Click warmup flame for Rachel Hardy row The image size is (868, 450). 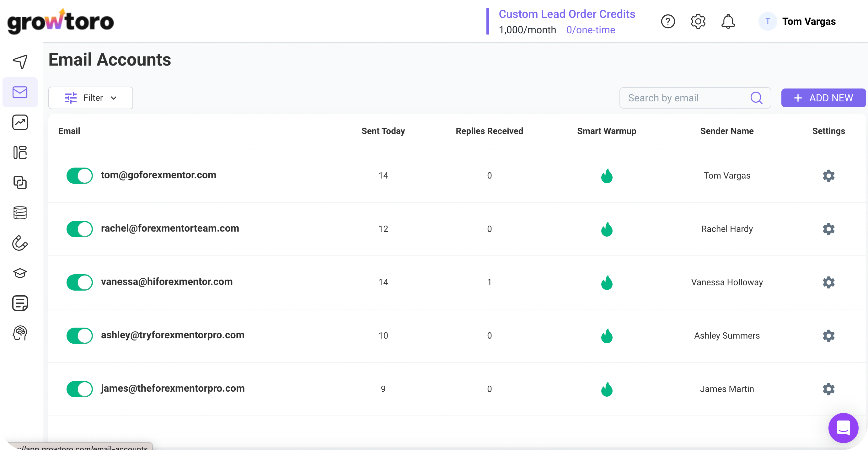[x=607, y=229]
